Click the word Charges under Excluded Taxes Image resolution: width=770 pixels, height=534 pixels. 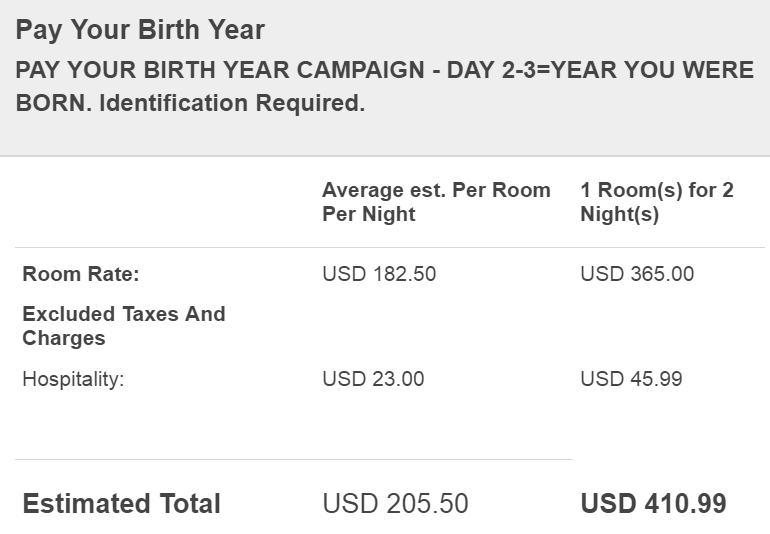[x=64, y=338]
